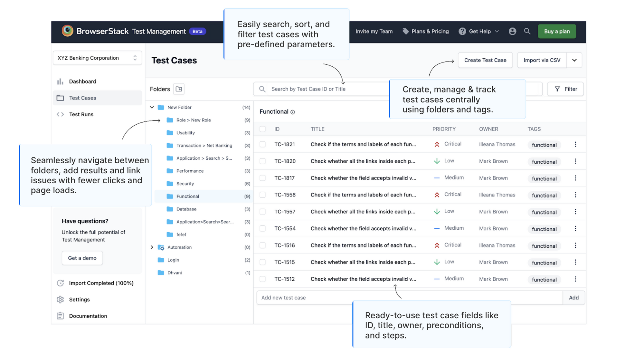Click the new folder icon beside Folders
Image resolution: width=644 pixels, height=355 pixels.
pos(179,89)
